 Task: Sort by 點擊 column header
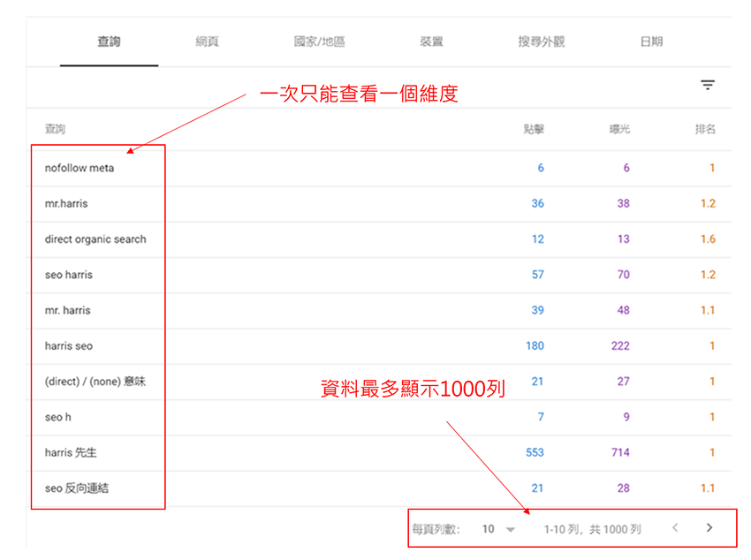point(534,129)
